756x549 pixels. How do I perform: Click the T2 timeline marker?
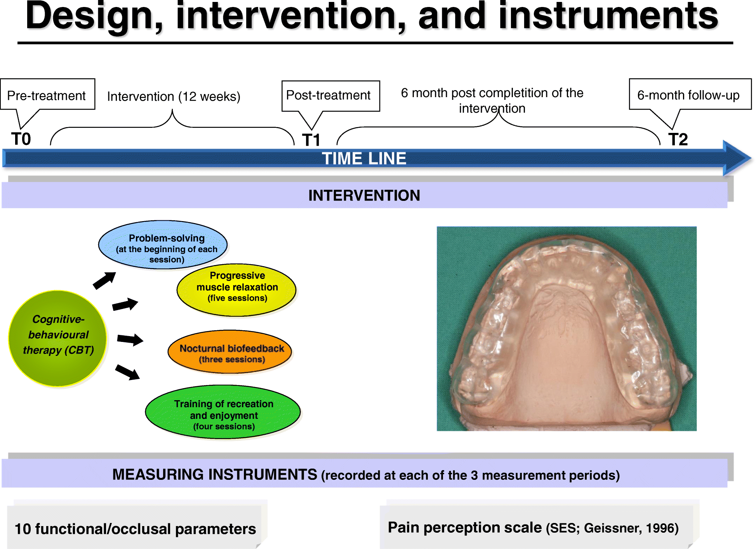pos(678,139)
